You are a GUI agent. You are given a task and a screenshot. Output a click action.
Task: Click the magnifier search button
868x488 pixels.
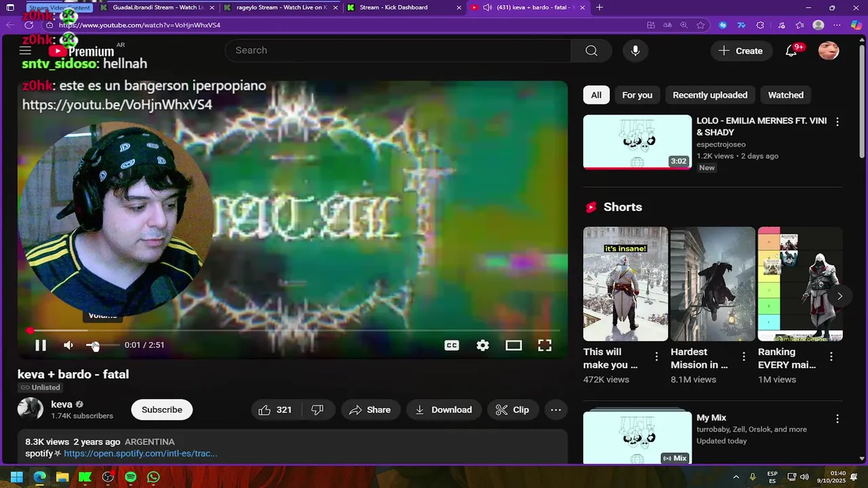coord(591,50)
